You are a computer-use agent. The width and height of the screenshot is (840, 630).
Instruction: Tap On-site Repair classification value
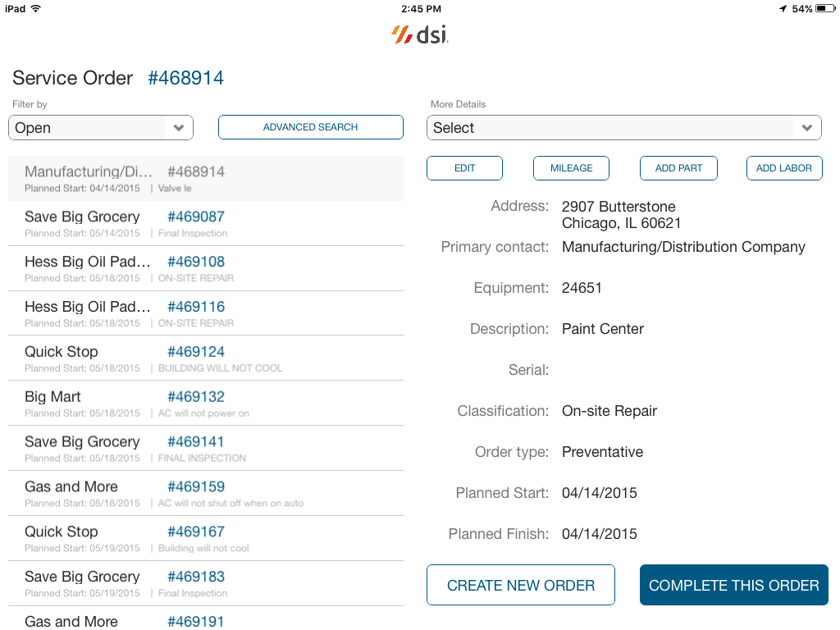pyautogui.click(x=609, y=411)
